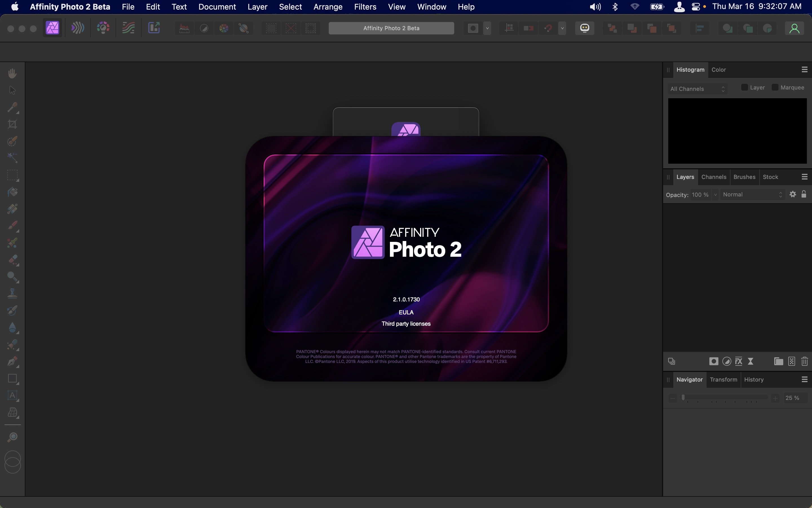
Task: Add a mask layer in Layers panel
Action: point(713,361)
